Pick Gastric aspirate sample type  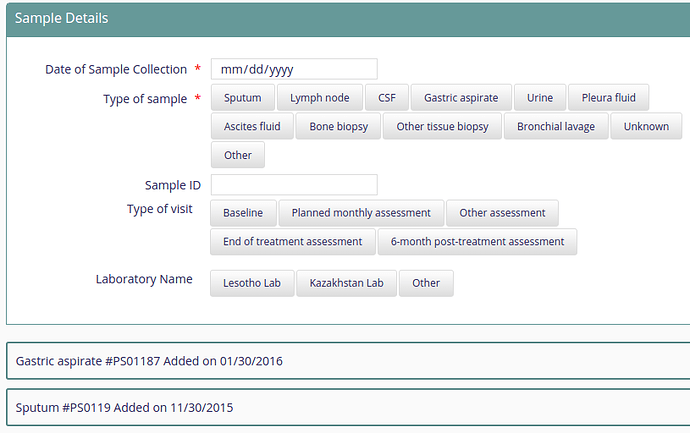point(461,97)
